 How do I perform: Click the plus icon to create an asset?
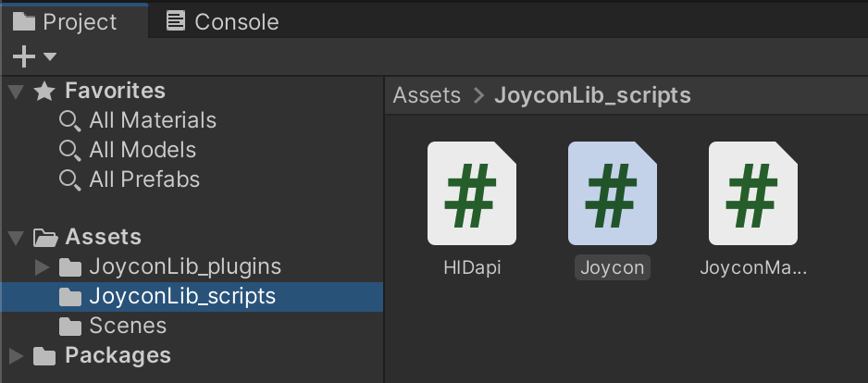(x=24, y=56)
